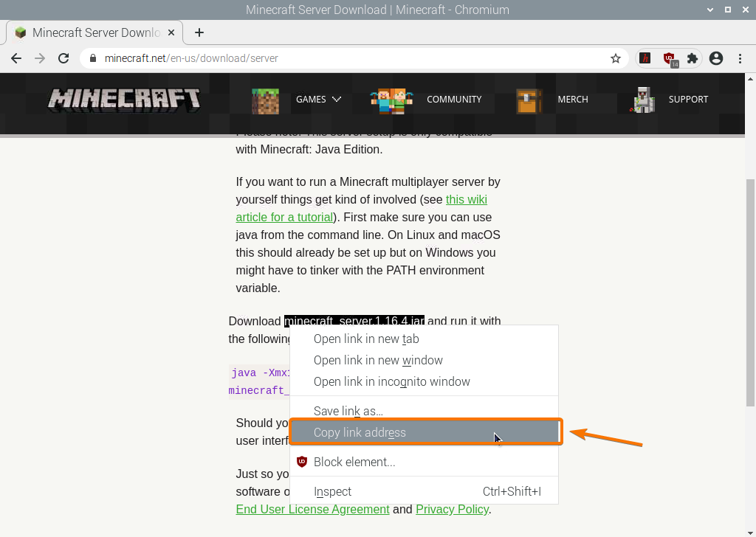Go back to the previous page
The height and width of the screenshot is (537, 756).
click(x=16, y=58)
